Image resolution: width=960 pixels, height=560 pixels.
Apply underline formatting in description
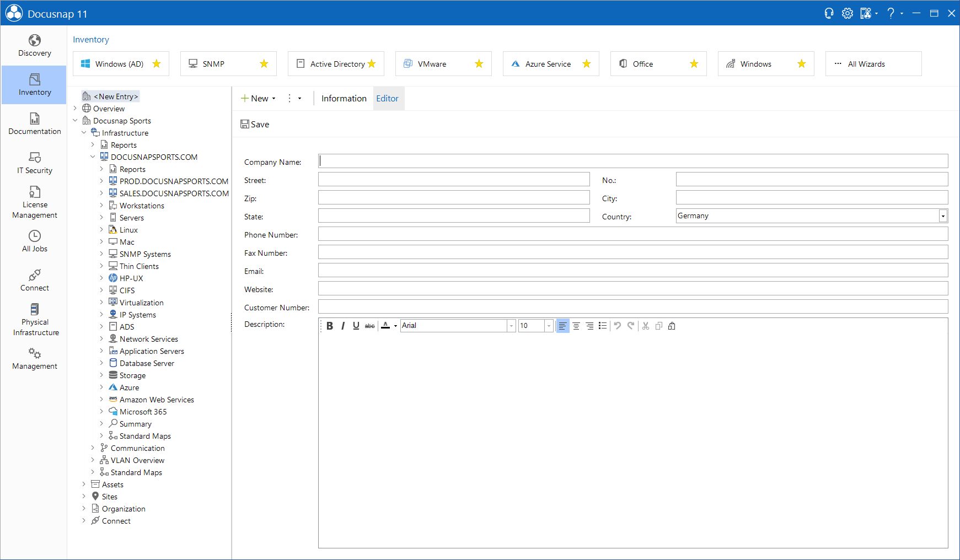356,326
